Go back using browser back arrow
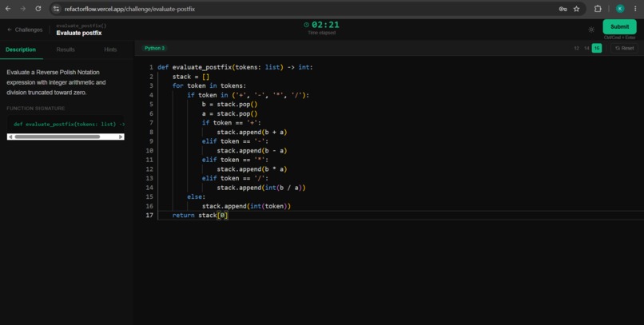This screenshot has height=325, width=644. point(8,9)
